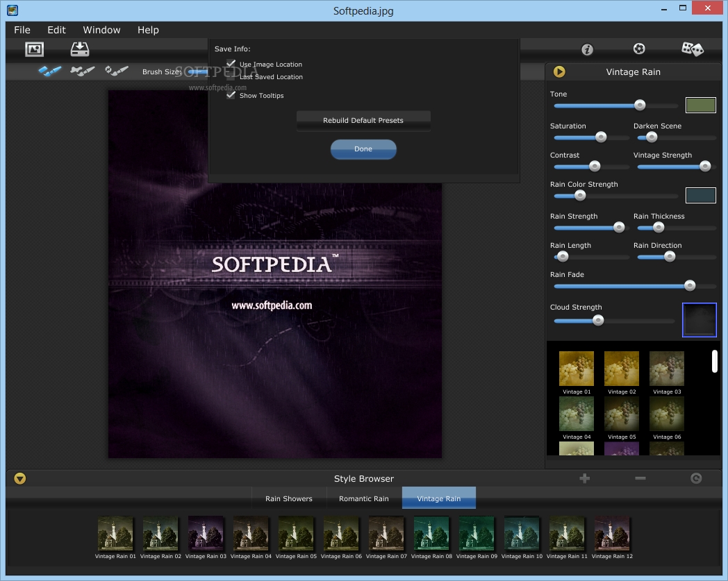Open the info icon in toolbar
Viewport: 728px width, 581px height.
pyautogui.click(x=587, y=49)
